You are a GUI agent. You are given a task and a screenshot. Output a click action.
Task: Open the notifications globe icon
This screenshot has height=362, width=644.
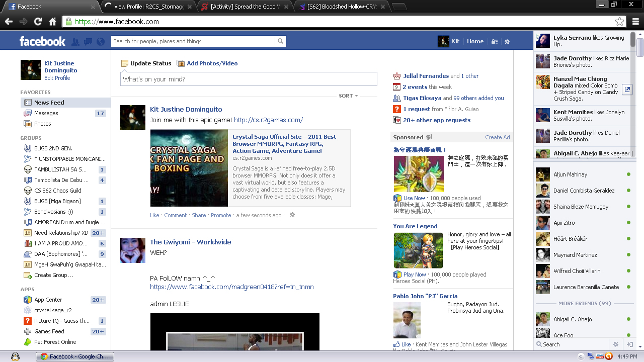tap(101, 42)
